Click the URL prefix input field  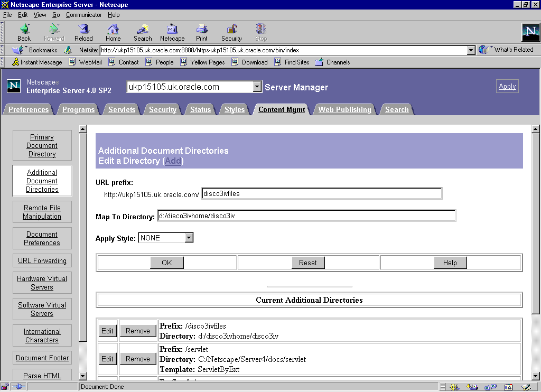tap(322, 193)
